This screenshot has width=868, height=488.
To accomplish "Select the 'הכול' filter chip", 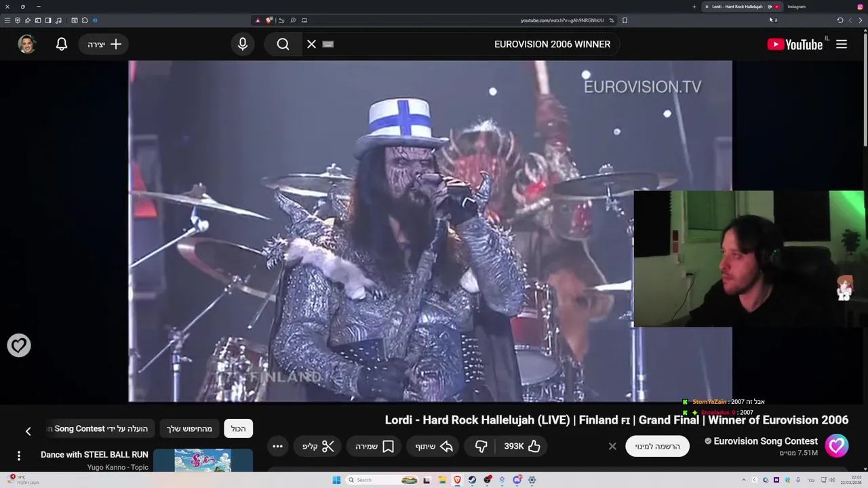I will tap(238, 428).
